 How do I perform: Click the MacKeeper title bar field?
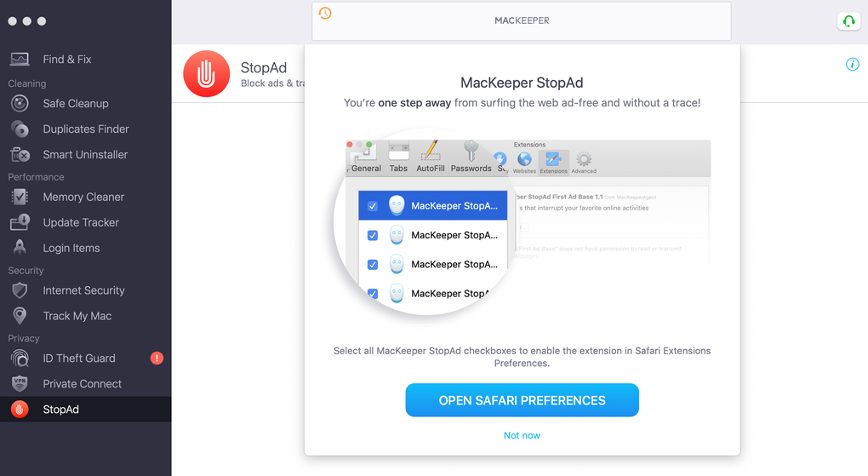point(522,21)
